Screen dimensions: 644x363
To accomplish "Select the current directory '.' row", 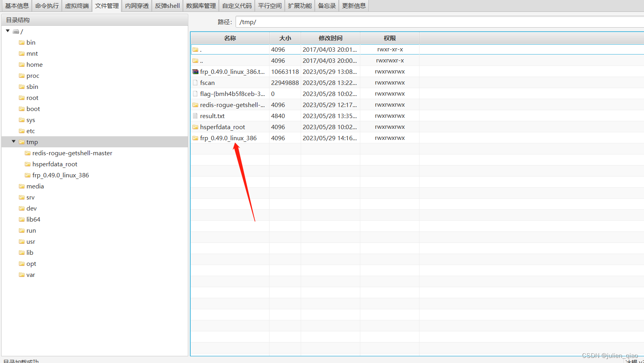I will 417,49.
